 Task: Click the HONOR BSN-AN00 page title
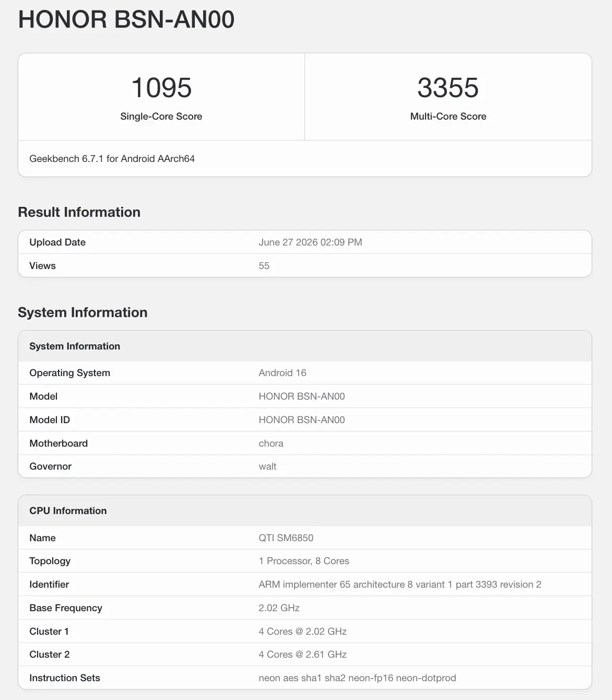coord(126,20)
